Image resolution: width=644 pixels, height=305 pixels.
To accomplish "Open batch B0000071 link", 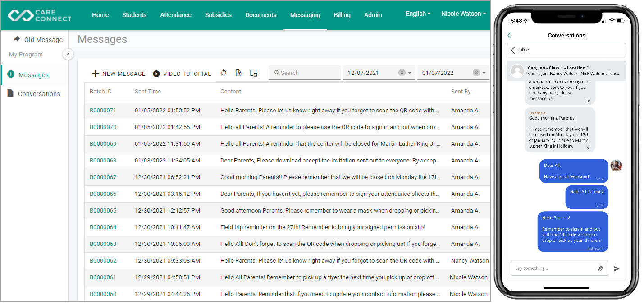I will pyautogui.click(x=103, y=110).
